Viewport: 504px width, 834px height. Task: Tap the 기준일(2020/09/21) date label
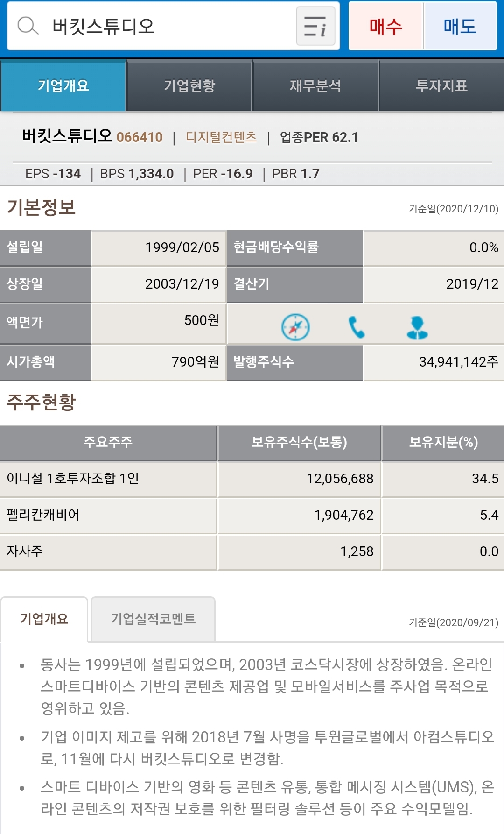click(454, 622)
